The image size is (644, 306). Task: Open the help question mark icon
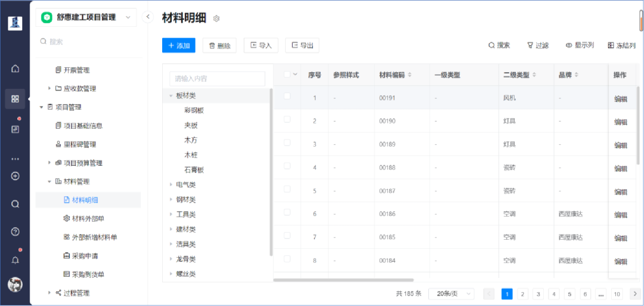pyautogui.click(x=15, y=231)
